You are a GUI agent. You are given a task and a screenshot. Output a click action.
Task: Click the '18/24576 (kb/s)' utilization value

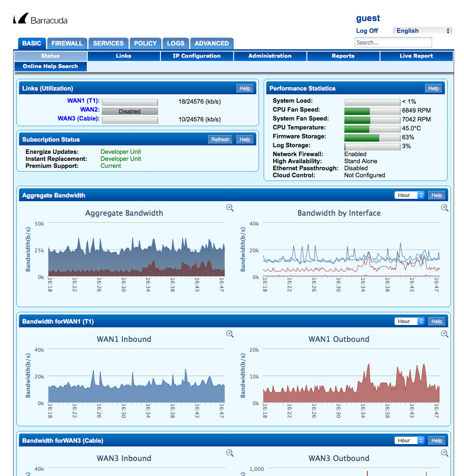199,102
